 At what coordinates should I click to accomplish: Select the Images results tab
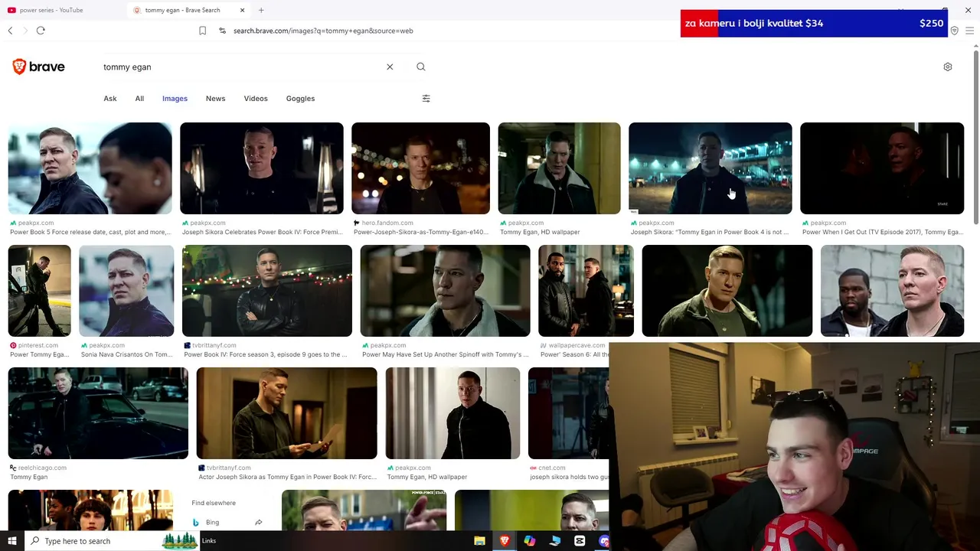(x=175, y=98)
